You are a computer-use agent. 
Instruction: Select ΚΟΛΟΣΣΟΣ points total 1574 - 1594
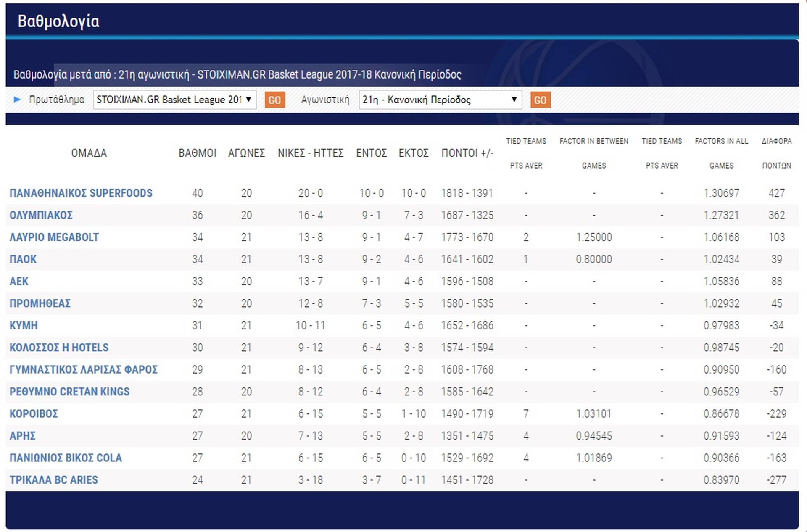467,348
